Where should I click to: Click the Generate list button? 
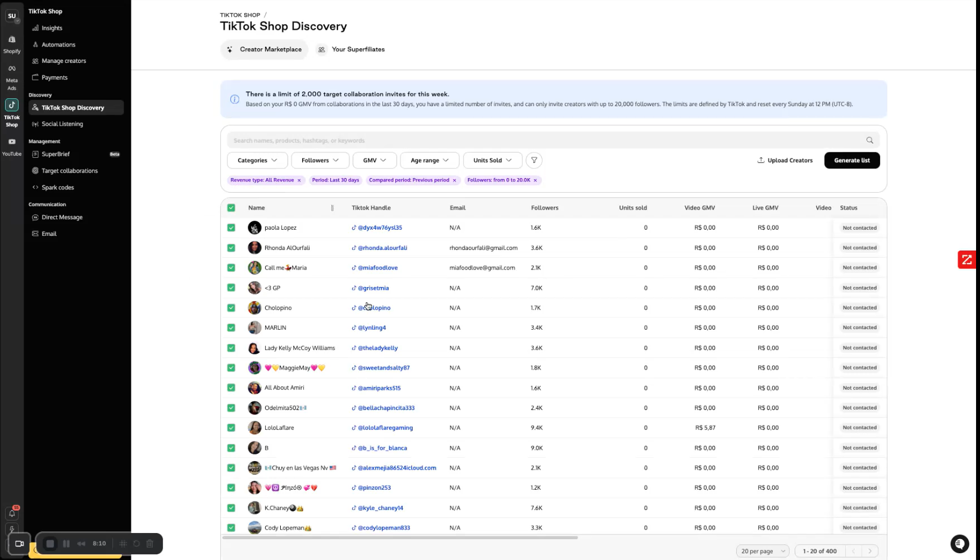click(852, 160)
